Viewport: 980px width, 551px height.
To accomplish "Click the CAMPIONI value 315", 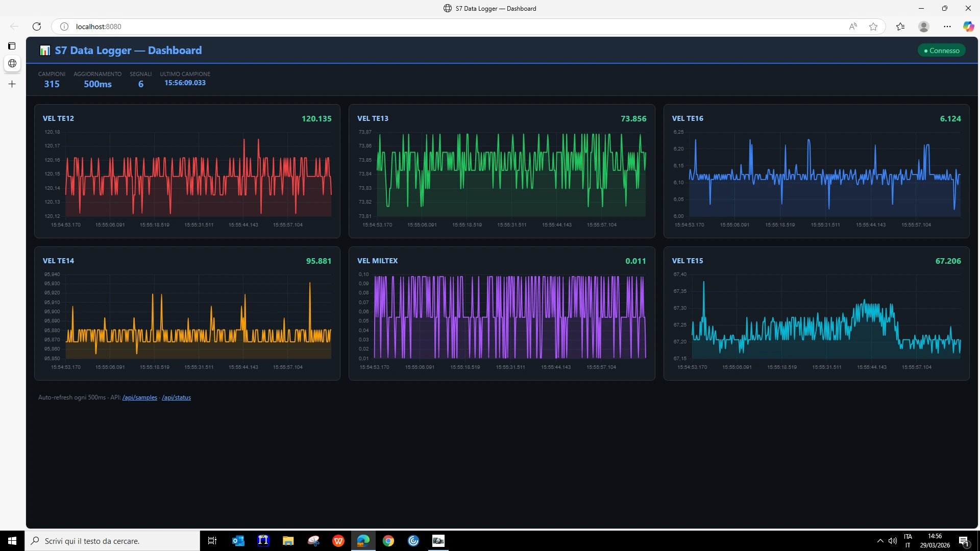I will click(x=52, y=84).
